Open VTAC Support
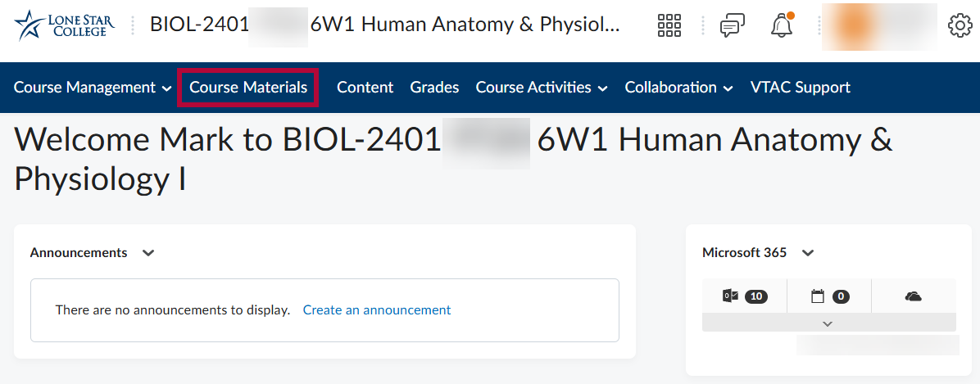The width and height of the screenshot is (980, 384). point(800,88)
